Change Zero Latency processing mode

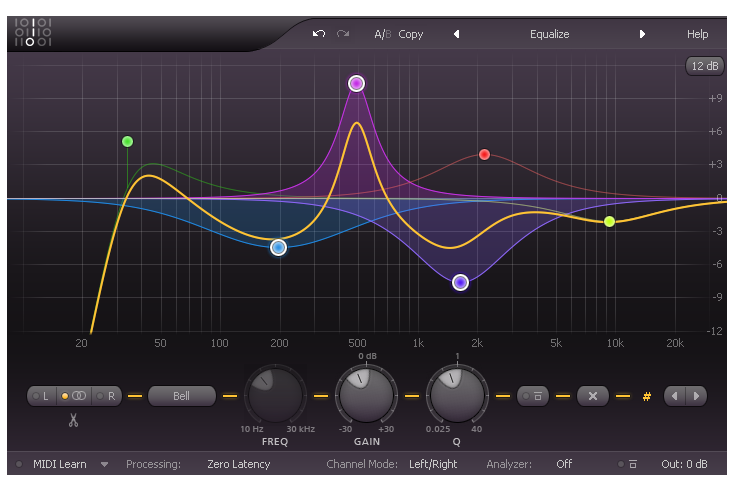tap(239, 464)
